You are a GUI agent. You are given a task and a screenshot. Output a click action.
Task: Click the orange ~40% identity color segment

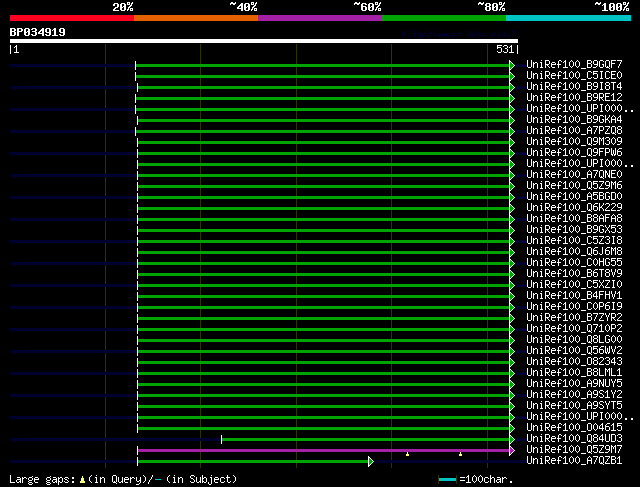click(196, 18)
